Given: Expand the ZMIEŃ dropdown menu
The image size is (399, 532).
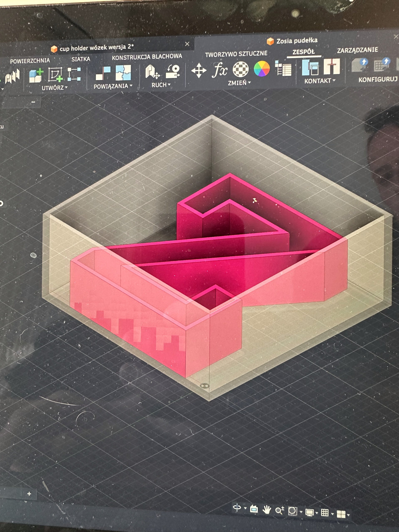Looking at the screenshot, I should pos(239,83).
